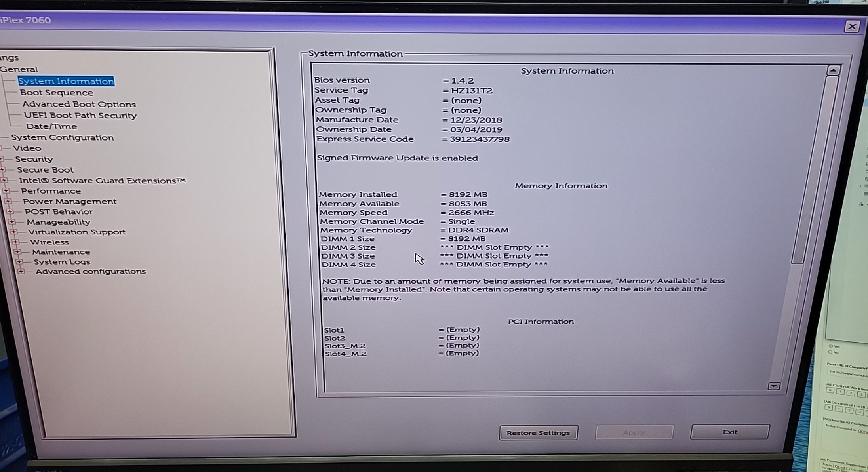
Task: Expand the Power Management node
Action: [8, 201]
